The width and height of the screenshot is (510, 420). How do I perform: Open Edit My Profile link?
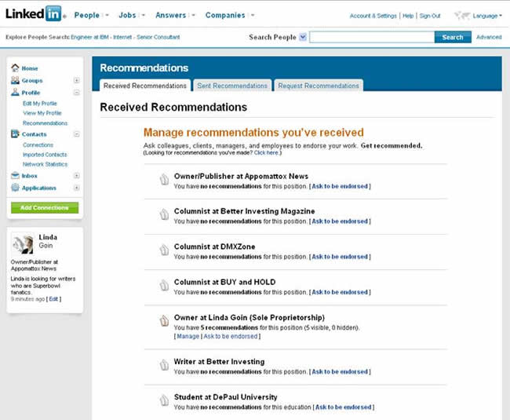click(40, 103)
